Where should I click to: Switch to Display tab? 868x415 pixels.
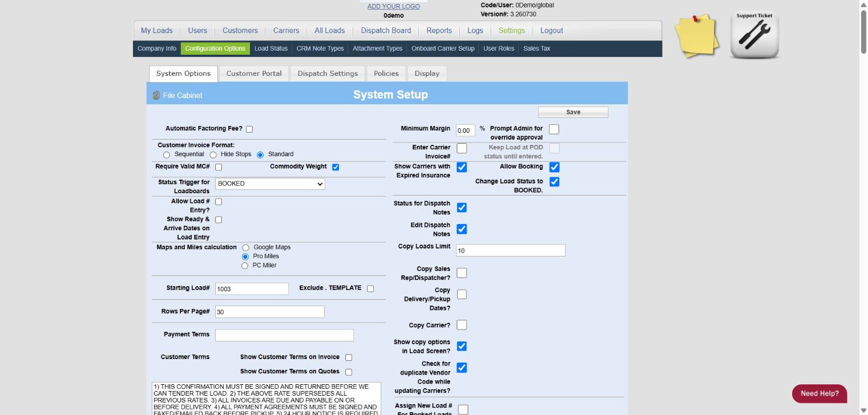coord(427,74)
